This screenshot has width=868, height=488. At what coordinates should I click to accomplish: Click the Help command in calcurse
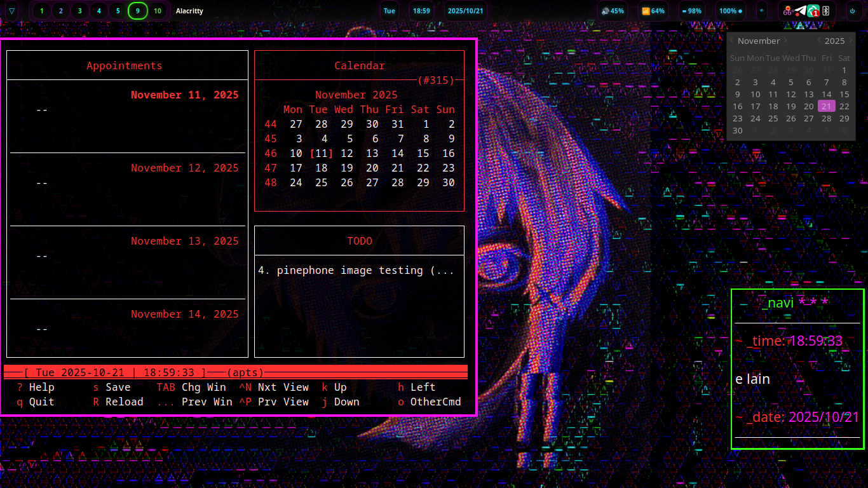[35, 387]
